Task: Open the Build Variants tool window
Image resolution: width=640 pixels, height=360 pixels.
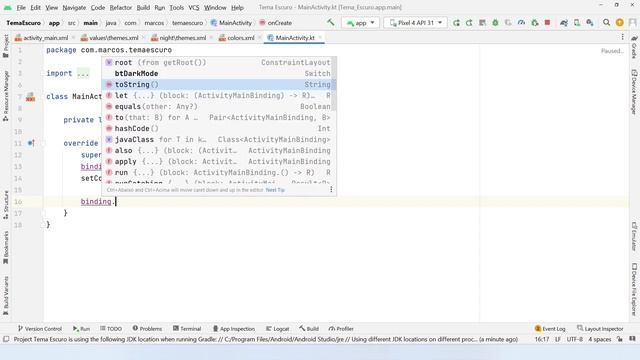Action: (6, 296)
